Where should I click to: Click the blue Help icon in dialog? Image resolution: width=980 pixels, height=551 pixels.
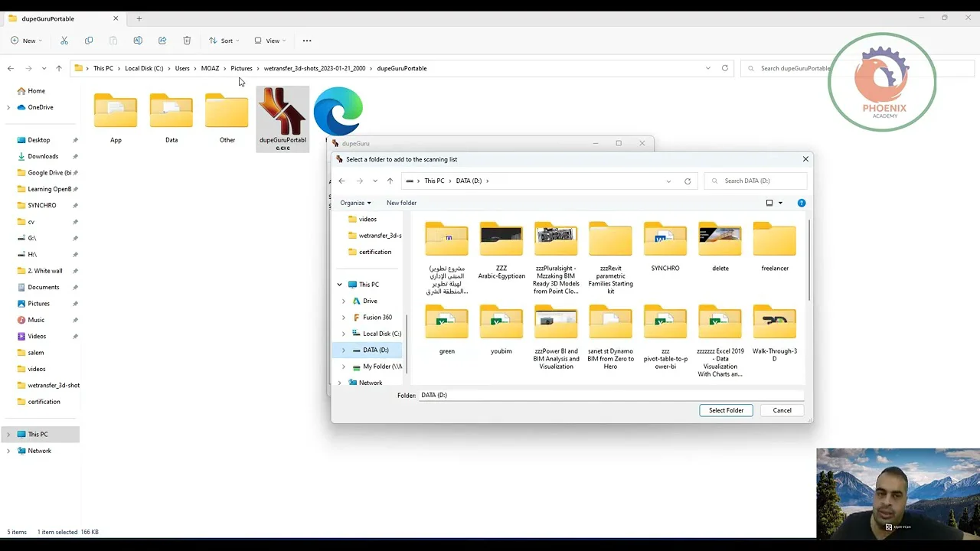[x=801, y=203]
